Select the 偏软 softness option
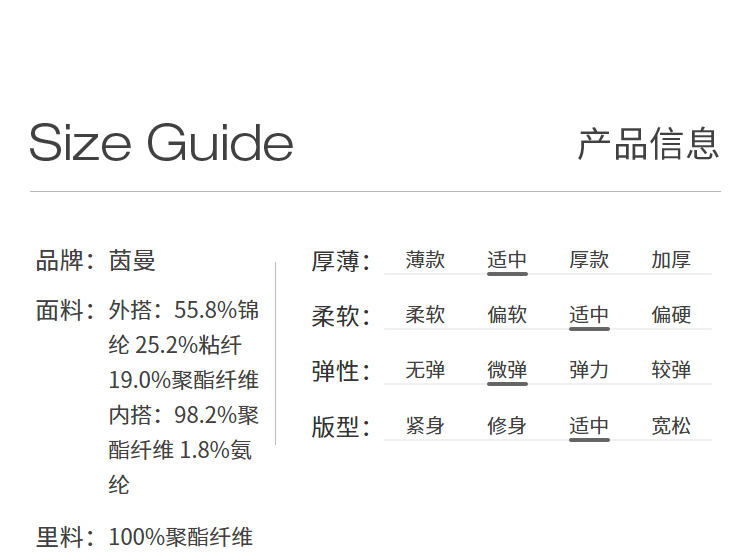Image resolution: width=750 pixels, height=555 pixels. click(x=507, y=315)
